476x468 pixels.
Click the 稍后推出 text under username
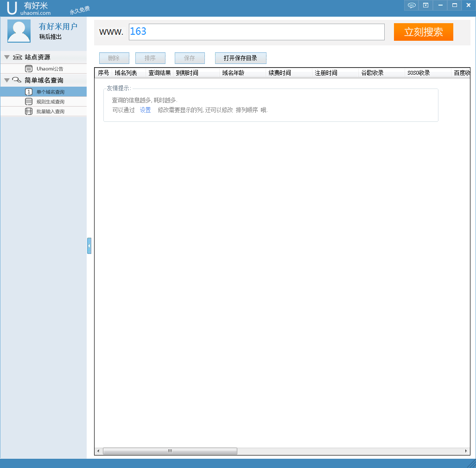51,37
